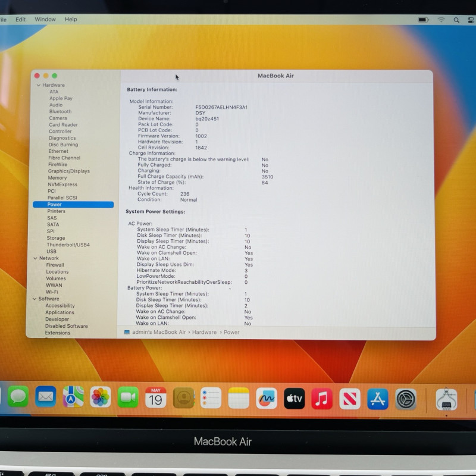The image size is (476, 476).
Task: Launch Maps from the Dock
Action: [73, 396]
